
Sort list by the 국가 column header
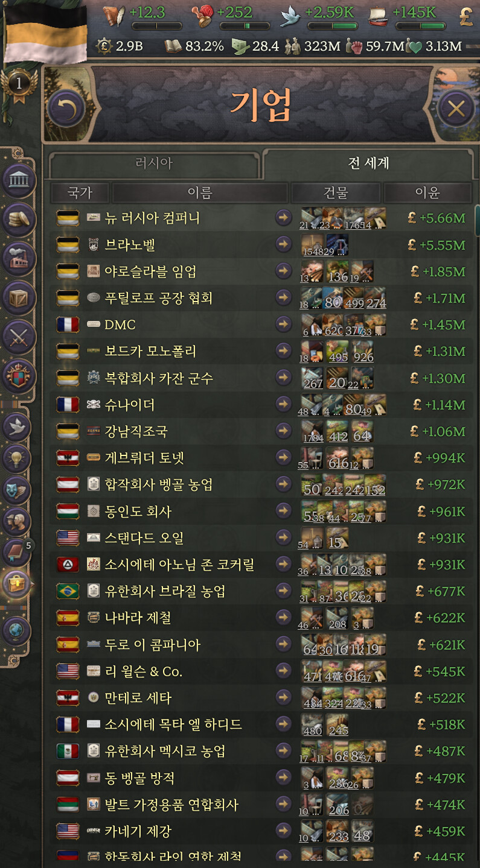coord(80,192)
